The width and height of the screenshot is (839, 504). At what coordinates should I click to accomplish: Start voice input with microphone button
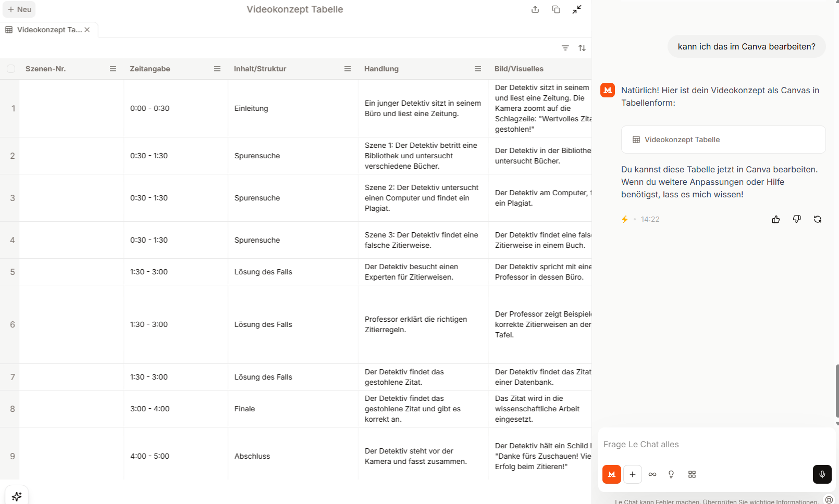pyautogui.click(x=822, y=474)
